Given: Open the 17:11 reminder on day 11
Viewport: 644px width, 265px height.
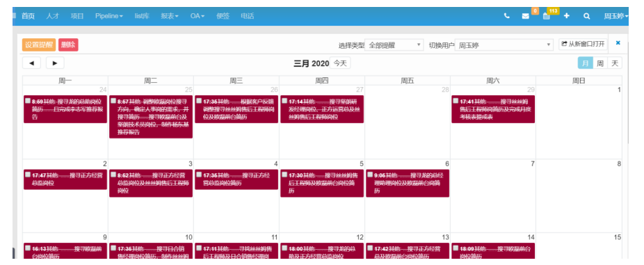Looking at the screenshot, I should [236, 250].
